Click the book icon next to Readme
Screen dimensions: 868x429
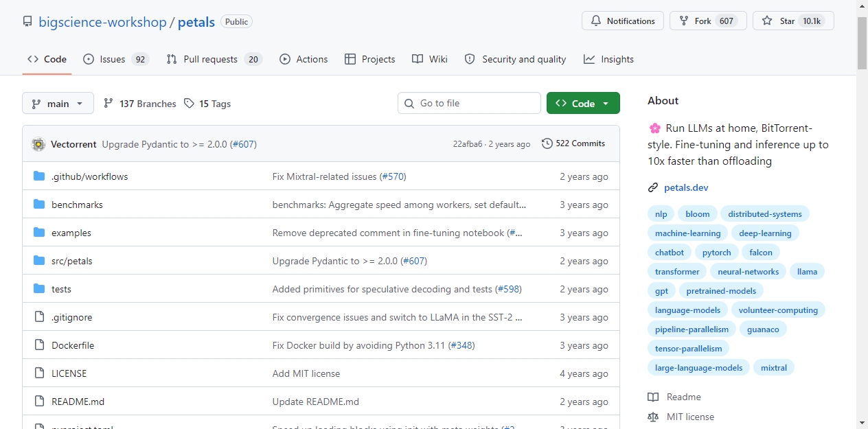[653, 397]
